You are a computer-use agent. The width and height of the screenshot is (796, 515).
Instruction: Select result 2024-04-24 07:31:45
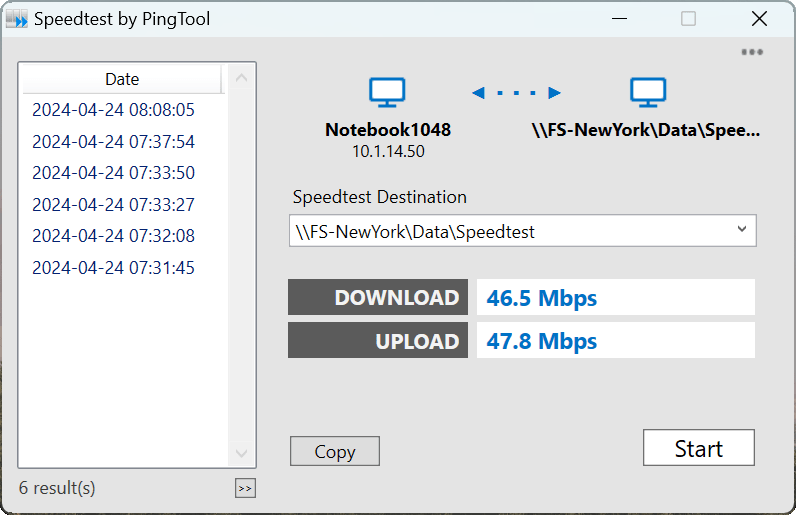(x=113, y=268)
